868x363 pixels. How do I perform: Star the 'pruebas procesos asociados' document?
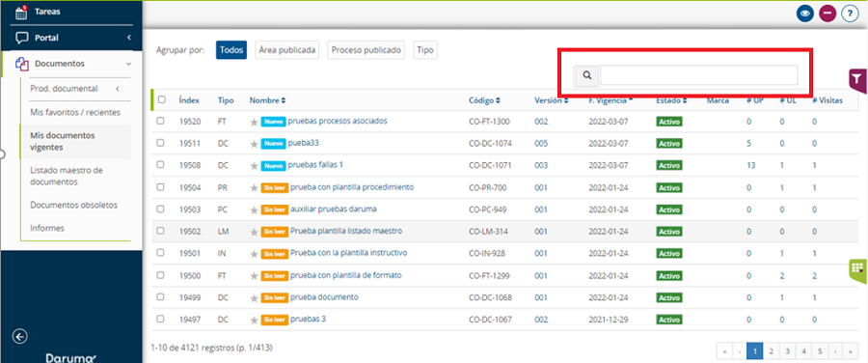[254, 122]
